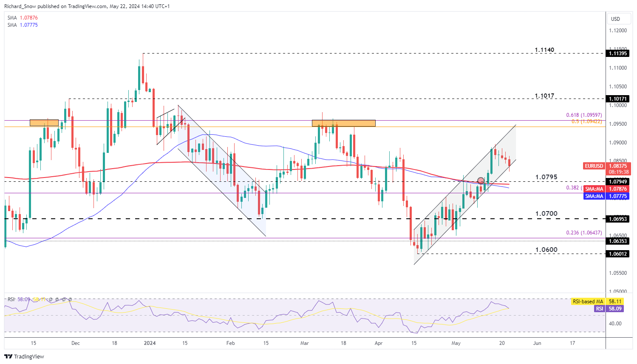
Task: Select the orange rectangle zone near November
Action: [x=44, y=123]
